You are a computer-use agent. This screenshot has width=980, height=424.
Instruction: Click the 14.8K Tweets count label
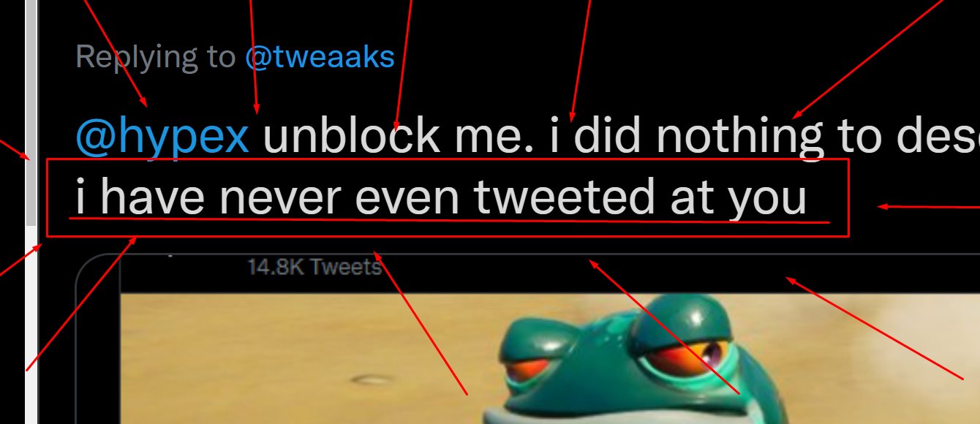tap(314, 267)
